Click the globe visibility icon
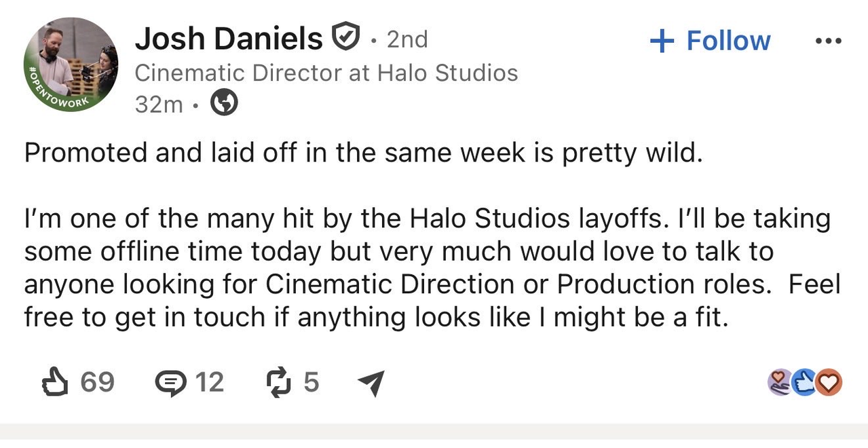This screenshot has height=448, width=868. [224, 104]
